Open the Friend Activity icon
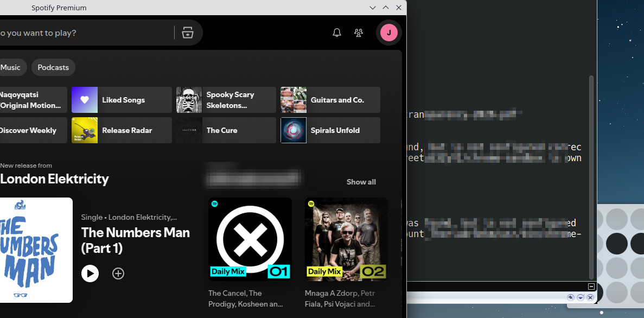Screen dimensions: 644x318 pos(359,33)
